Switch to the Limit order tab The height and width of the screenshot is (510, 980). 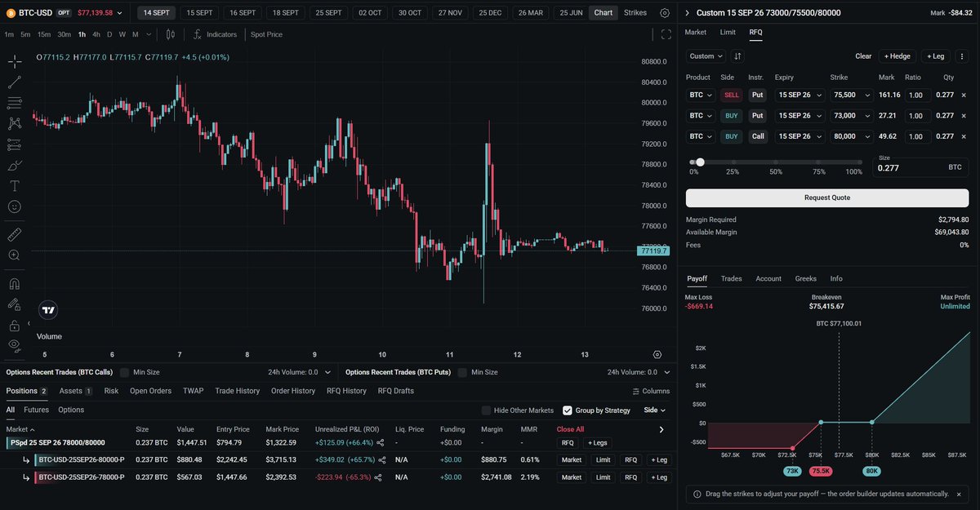[728, 33]
